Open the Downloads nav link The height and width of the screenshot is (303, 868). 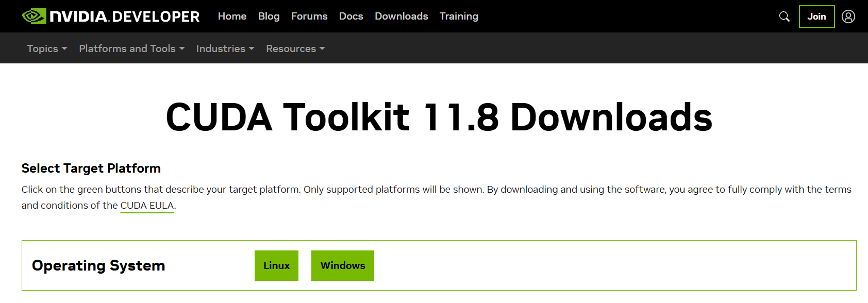coord(401,16)
